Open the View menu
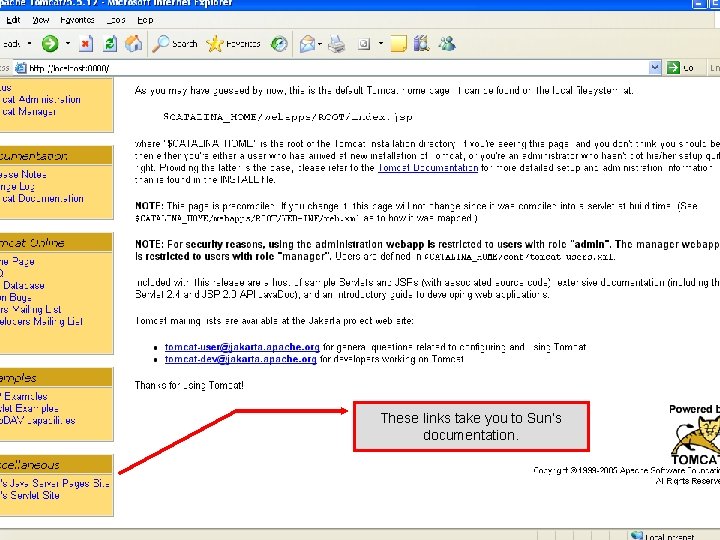The height and width of the screenshot is (540, 720). 41,20
